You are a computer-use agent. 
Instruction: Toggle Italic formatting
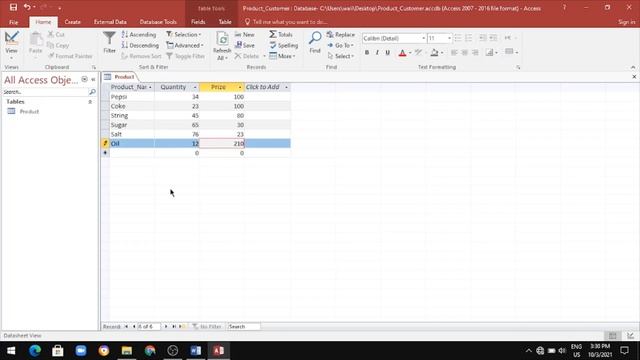coord(377,52)
